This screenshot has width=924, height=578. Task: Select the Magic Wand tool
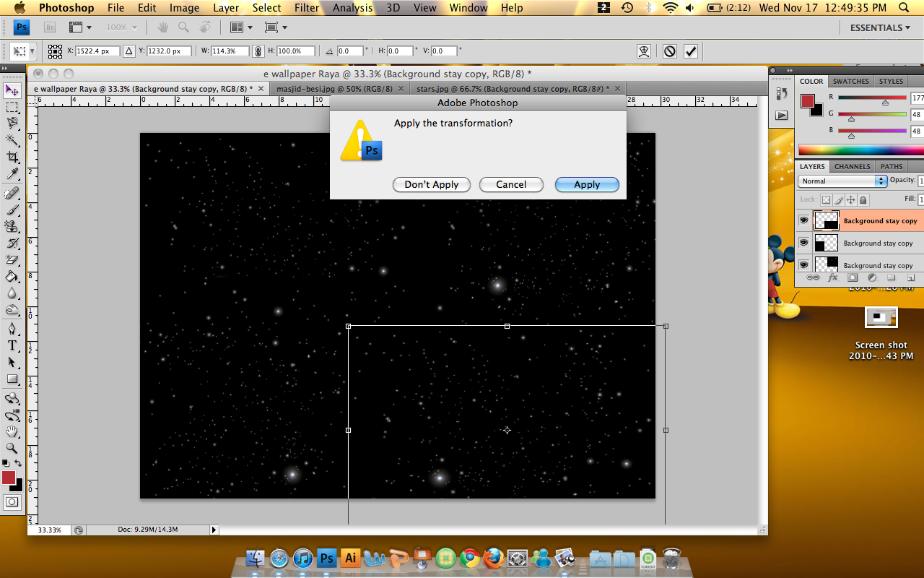click(12, 140)
